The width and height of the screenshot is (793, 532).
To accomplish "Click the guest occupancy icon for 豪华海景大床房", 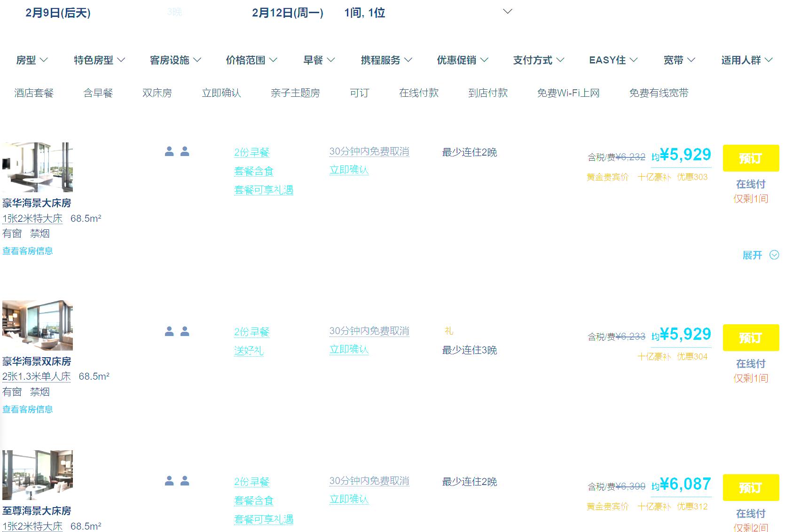I will point(177,151).
